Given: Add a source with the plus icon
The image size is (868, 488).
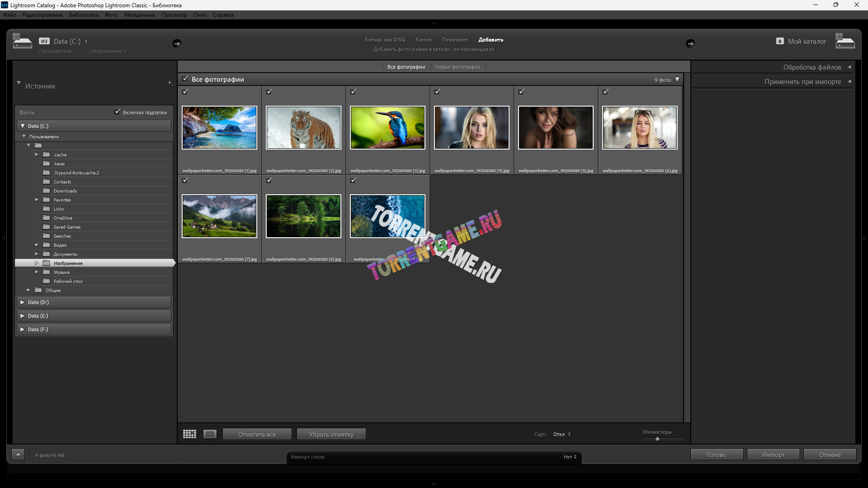Looking at the screenshot, I should click(170, 83).
